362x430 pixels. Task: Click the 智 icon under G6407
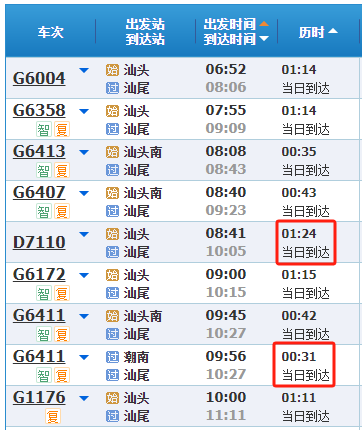[x=44, y=211]
